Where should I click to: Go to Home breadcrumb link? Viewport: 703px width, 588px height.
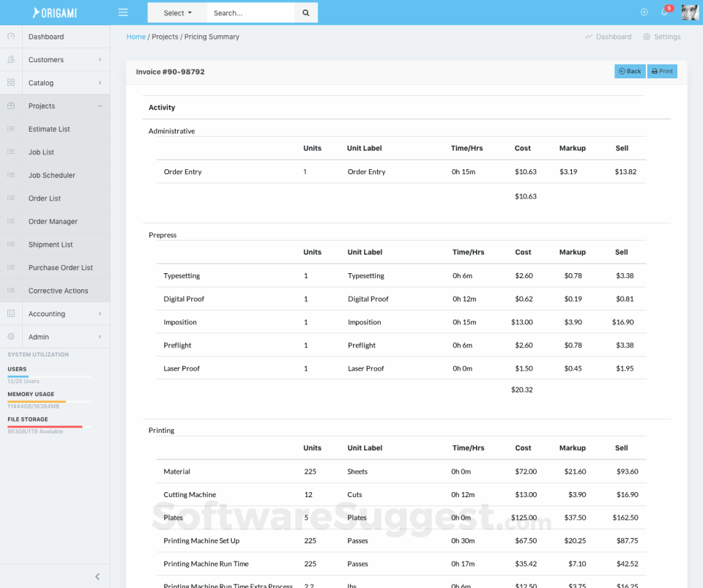[135, 37]
